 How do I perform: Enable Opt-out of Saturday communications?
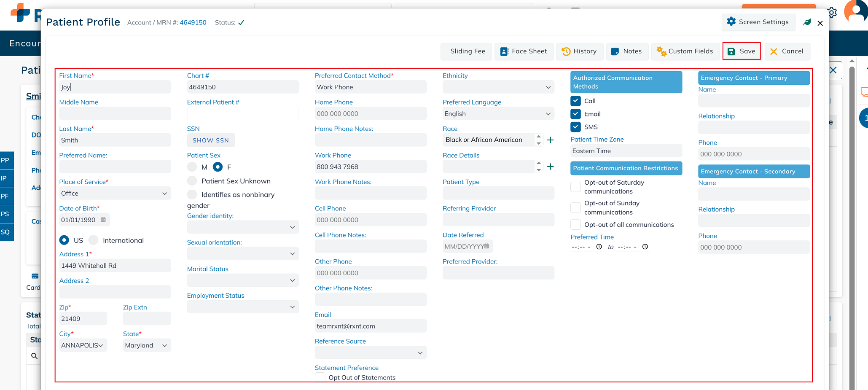click(575, 187)
